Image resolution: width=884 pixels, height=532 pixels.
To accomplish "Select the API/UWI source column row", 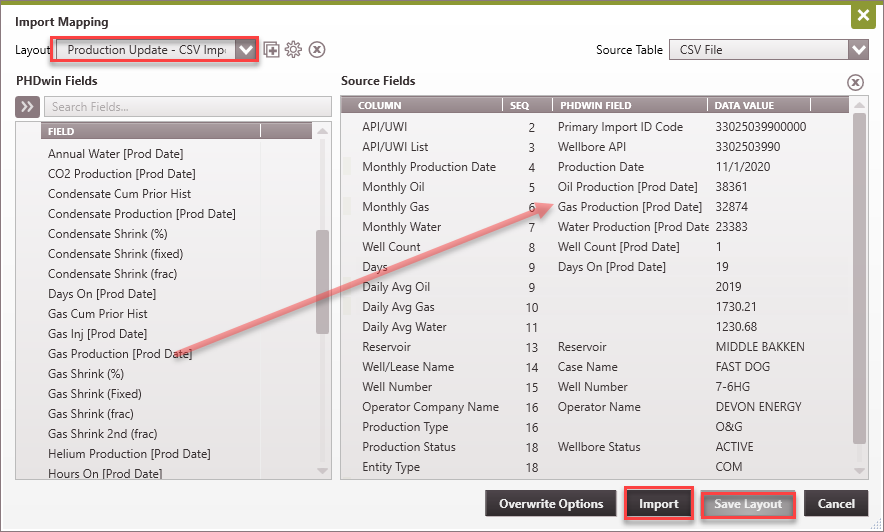I will click(x=596, y=127).
